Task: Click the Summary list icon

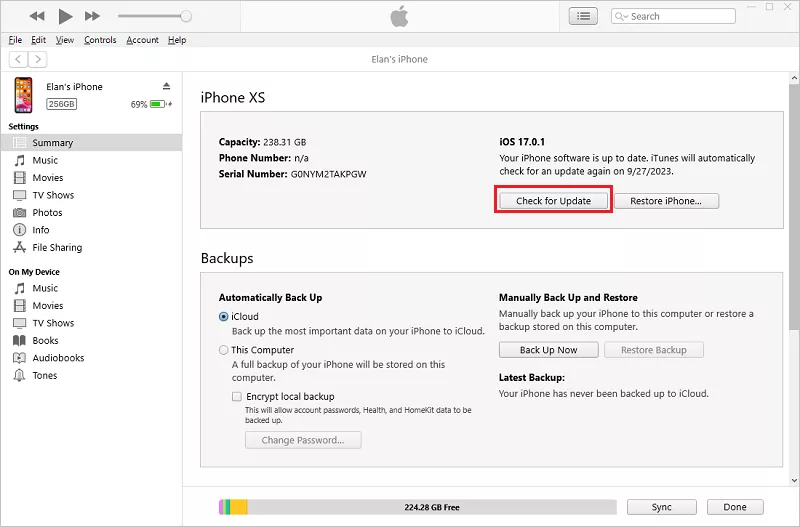Action: 19,142
